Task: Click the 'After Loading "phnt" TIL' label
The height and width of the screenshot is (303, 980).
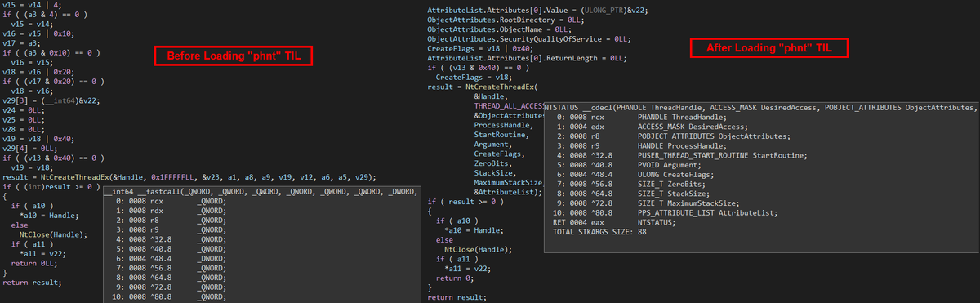Action: tap(769, 48)
